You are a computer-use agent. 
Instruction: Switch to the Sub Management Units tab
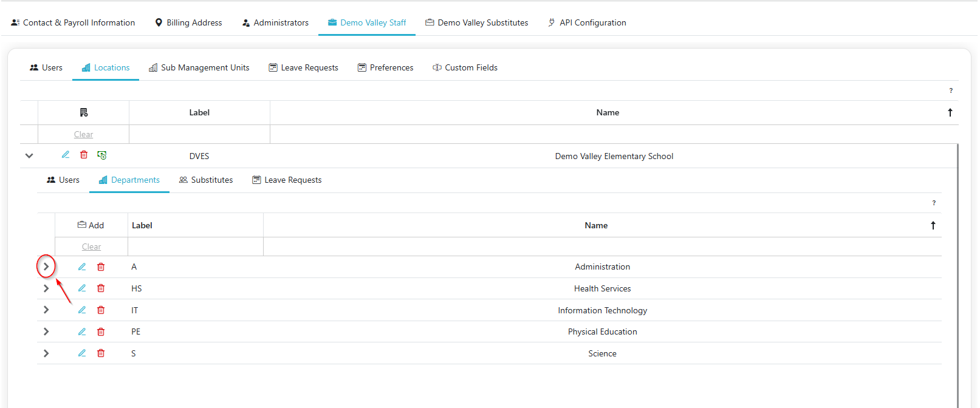pyautogui.click(x=199, y=67)
